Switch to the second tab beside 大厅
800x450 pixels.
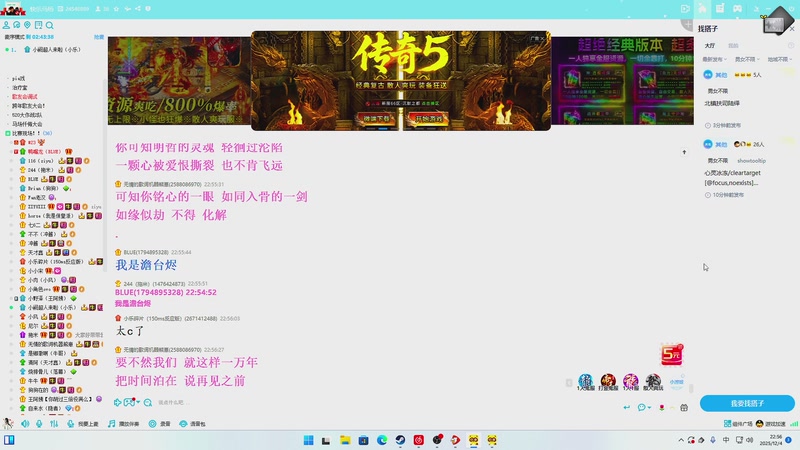click(733, 45)
